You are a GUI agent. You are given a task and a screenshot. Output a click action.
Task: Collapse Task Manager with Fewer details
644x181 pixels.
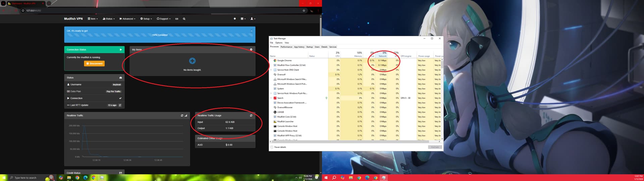pos(278,147)
